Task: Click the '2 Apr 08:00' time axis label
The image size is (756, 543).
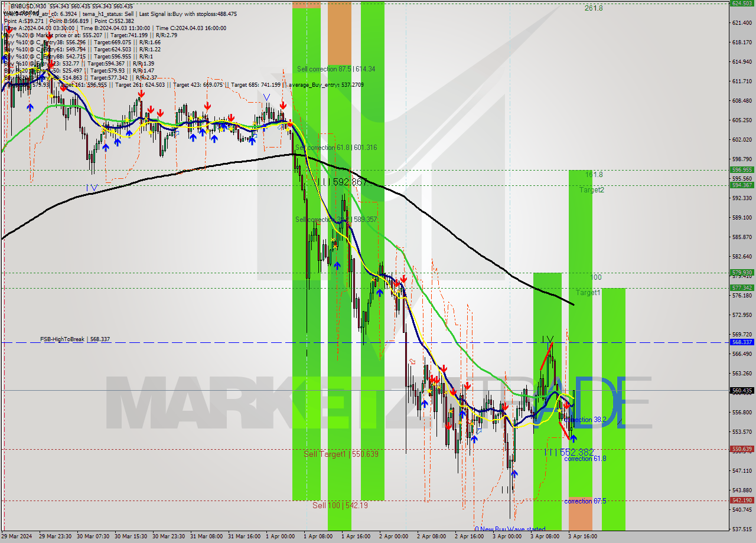Action: click(x=431, y=537)
